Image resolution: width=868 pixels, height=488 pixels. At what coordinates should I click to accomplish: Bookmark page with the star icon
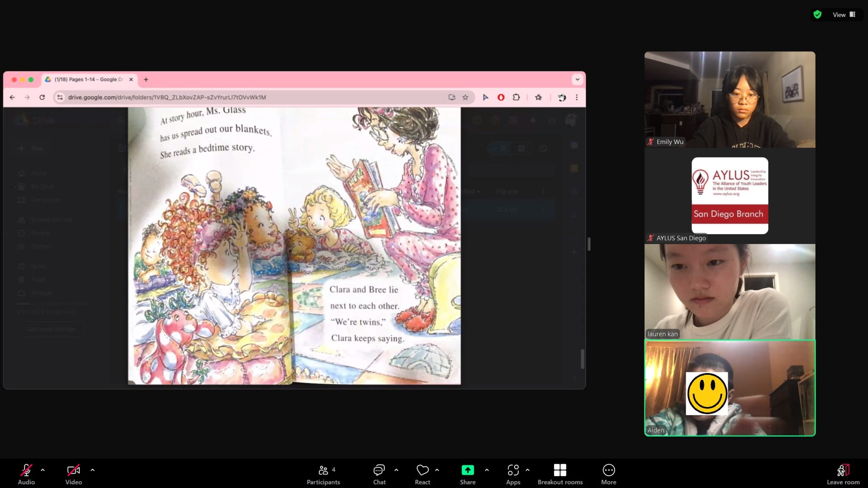[x=465, y=97]
